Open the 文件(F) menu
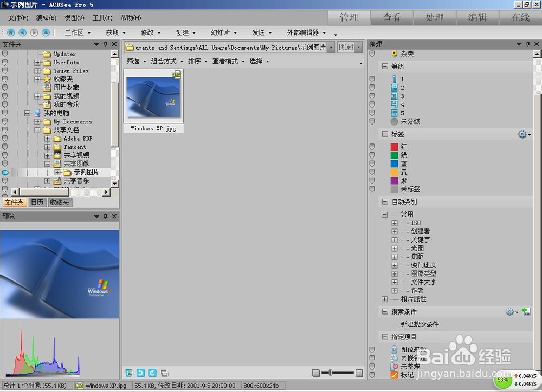 [x=18, y=18]
